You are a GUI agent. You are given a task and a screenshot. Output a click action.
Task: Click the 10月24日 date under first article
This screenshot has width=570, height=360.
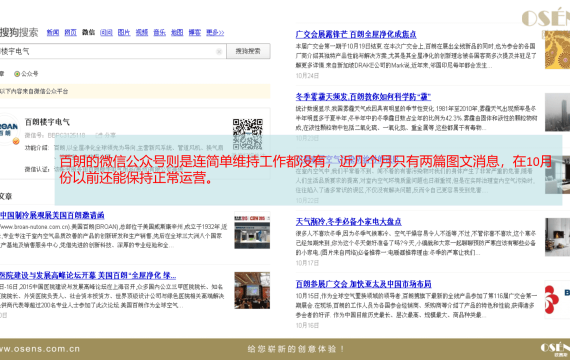coord(307,76)
